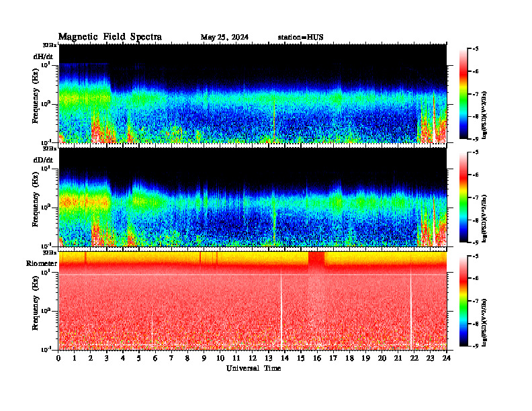Click the dD/dt spectrogram plot area
This screenshot has width=532, height=411.
pos(253,197)
